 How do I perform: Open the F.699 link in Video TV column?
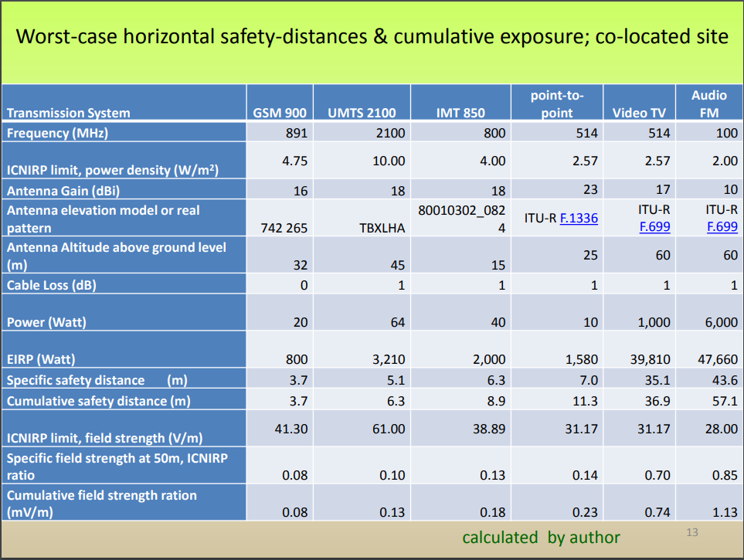pyautogui.click(x=654, y=227)
